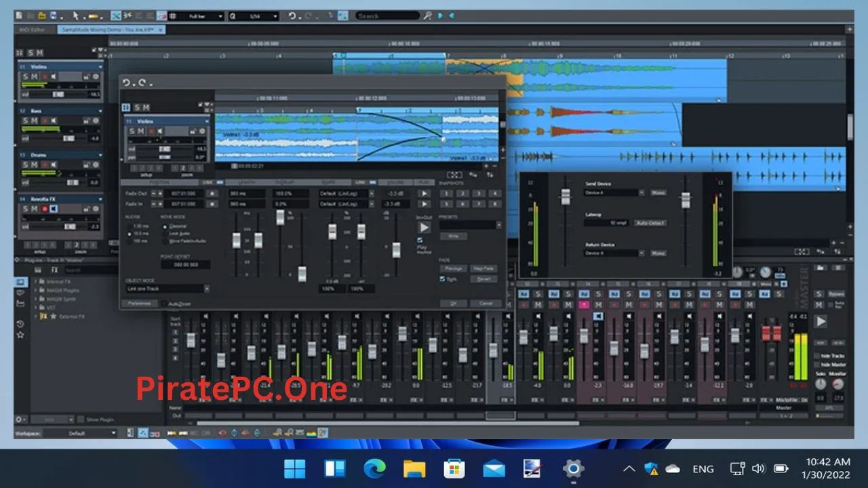Click the Save project disk icon
Viewport: 868px width, 488px height.
(x=53, y=16)
